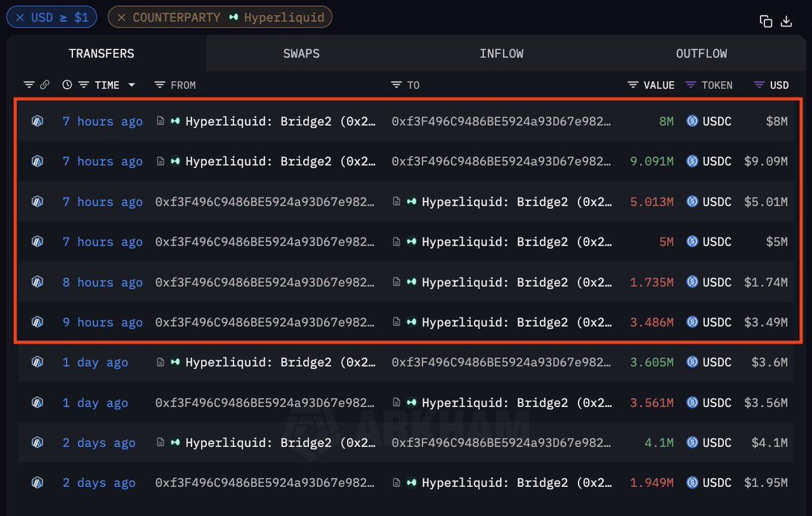Open the '7 hours ago' timestamp of the 8M transfer

point(103,122)
